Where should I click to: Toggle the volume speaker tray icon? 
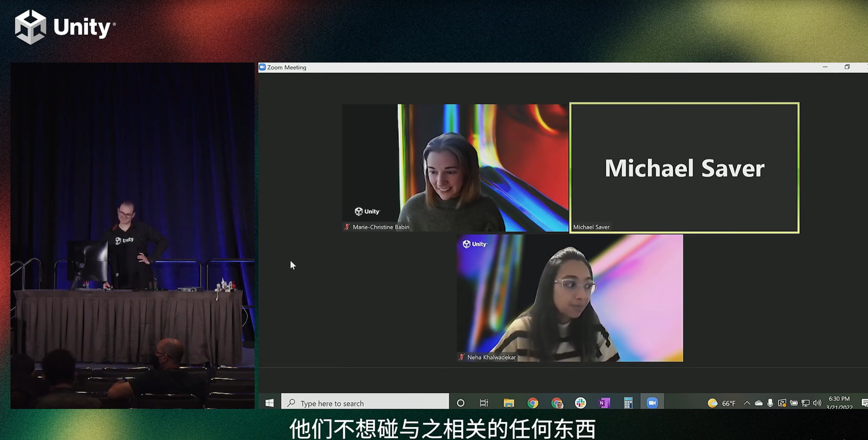pos(817,403)
